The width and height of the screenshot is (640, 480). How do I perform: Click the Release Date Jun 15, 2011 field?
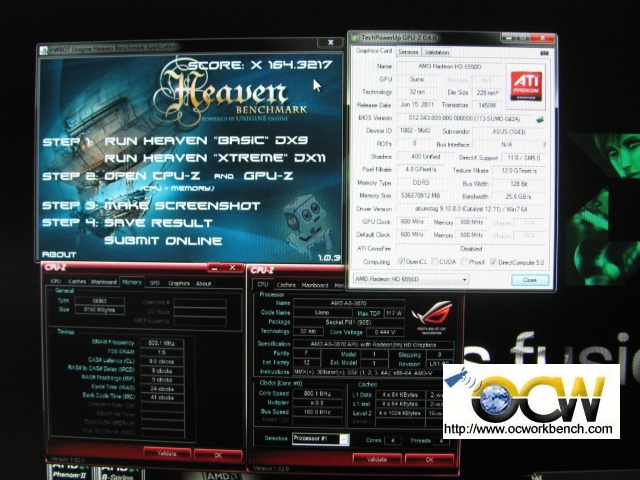click(x=417, y=104)
